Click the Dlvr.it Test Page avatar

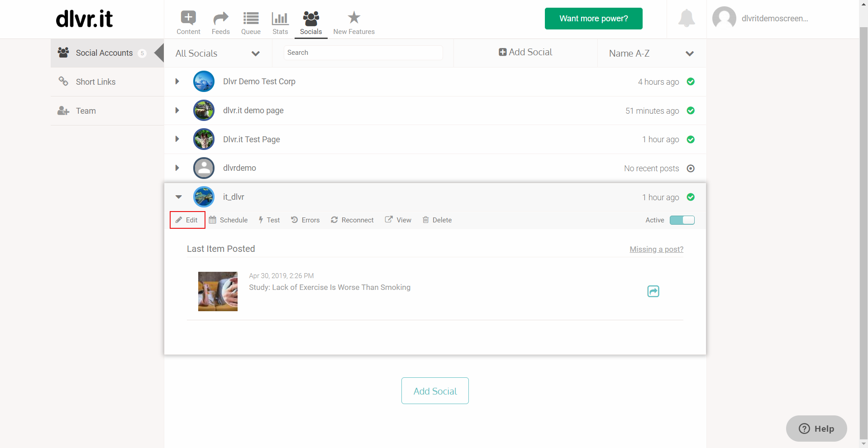(204, 139)
